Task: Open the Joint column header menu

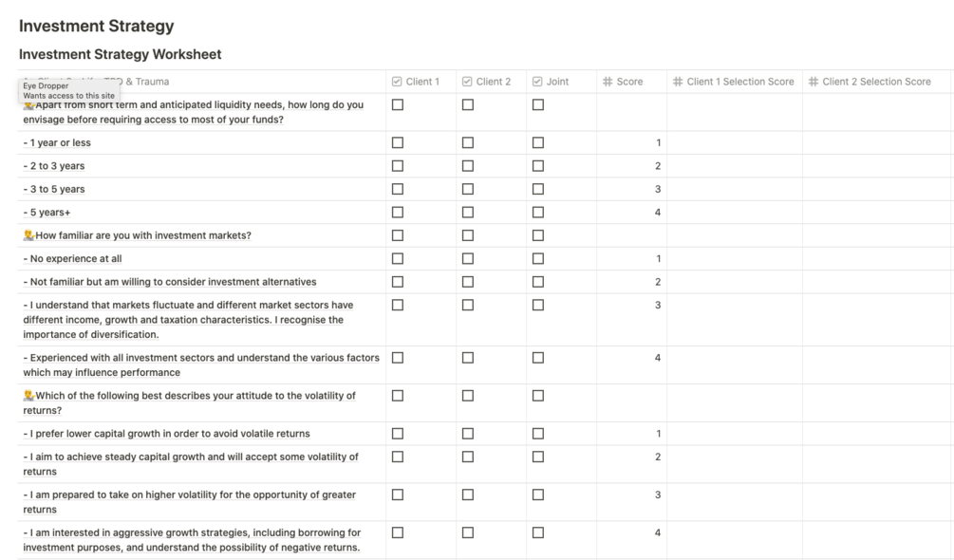Action: 557,82
